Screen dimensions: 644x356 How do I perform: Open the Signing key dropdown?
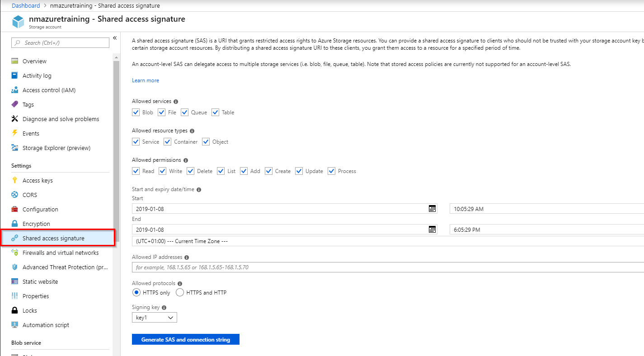[155, 318]
